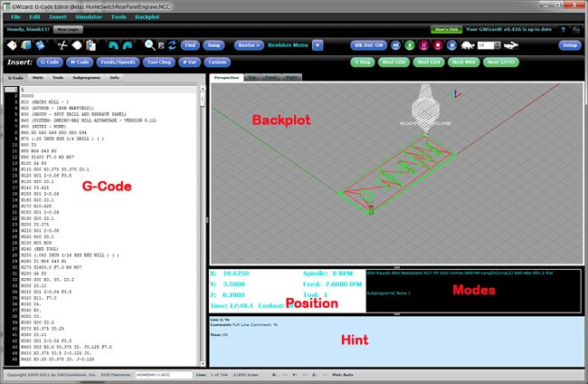Screen dimensions: 588x384
Task: Click the Next G00 button
Action: click(394, 62)
